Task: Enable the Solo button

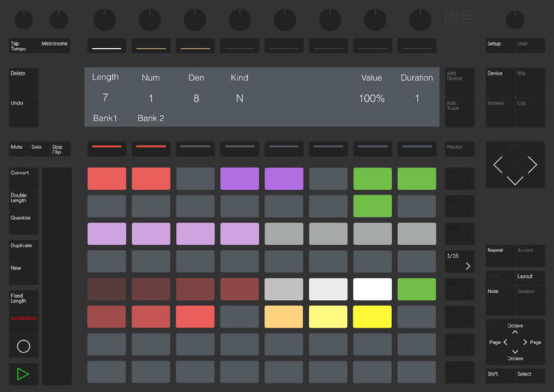Action: 37,149
